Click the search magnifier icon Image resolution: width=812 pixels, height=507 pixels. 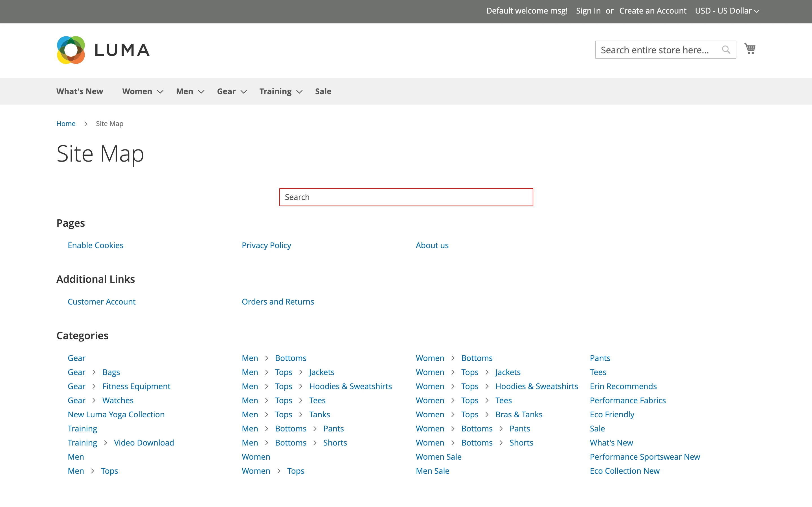point(726,50)
